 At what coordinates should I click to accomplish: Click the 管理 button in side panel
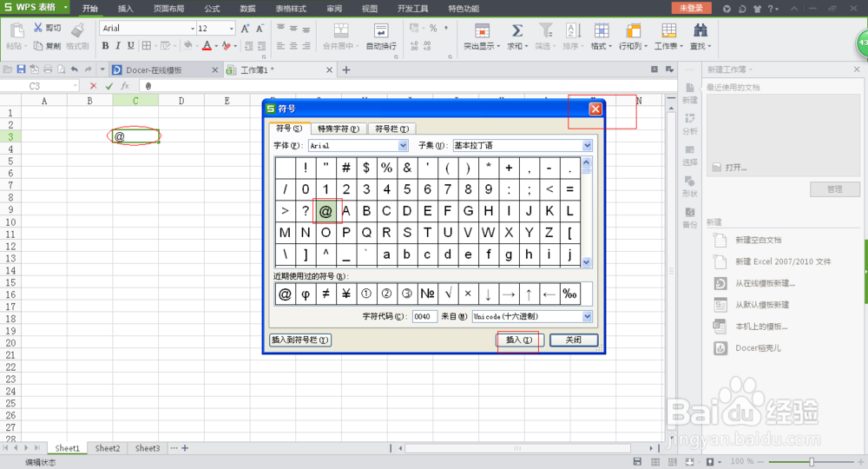coord(835,189)
